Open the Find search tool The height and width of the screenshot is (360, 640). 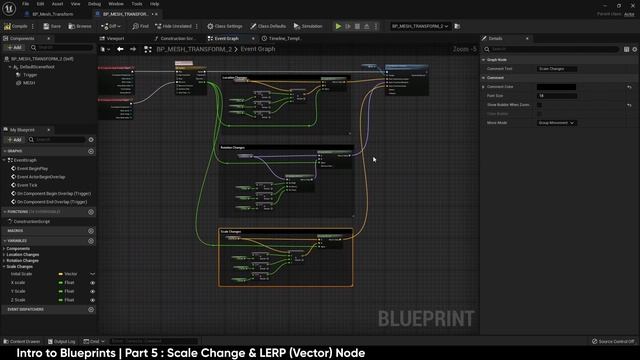pyautogui.click(x=140, y=26)
